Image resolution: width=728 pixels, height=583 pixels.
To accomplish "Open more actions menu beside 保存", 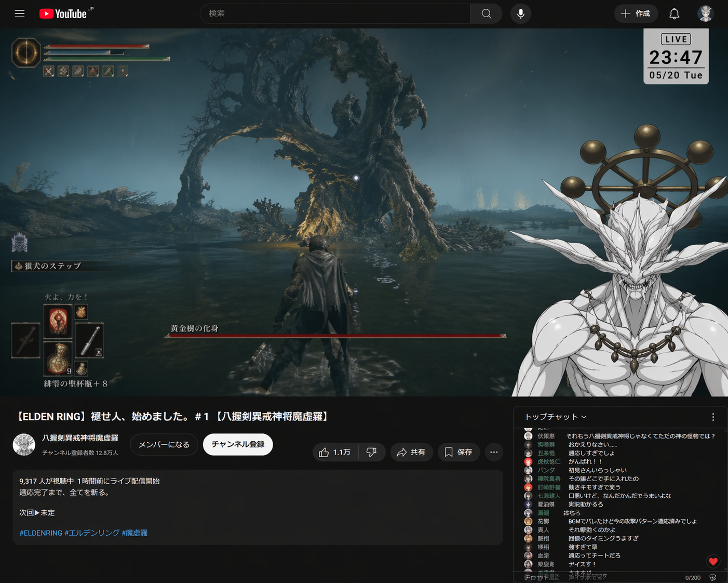I will (494, 452).
